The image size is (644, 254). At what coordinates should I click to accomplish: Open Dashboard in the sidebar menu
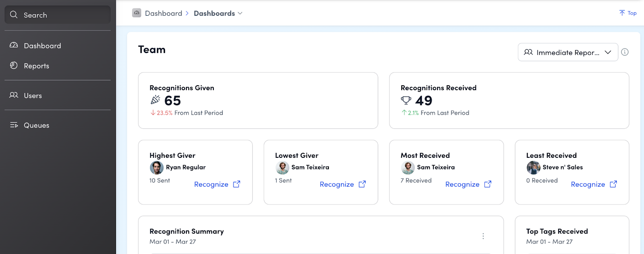point(42,46)
